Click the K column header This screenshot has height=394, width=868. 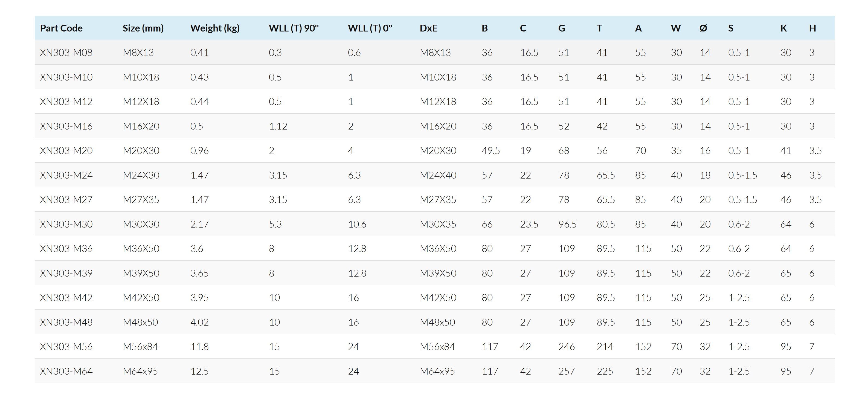tap(783, 28)
